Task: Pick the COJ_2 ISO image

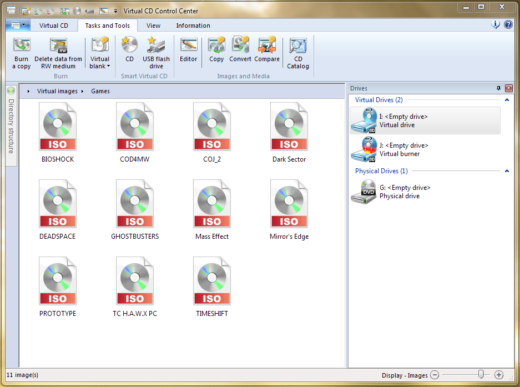Action: pyautogui.click(x=212, y=133)
